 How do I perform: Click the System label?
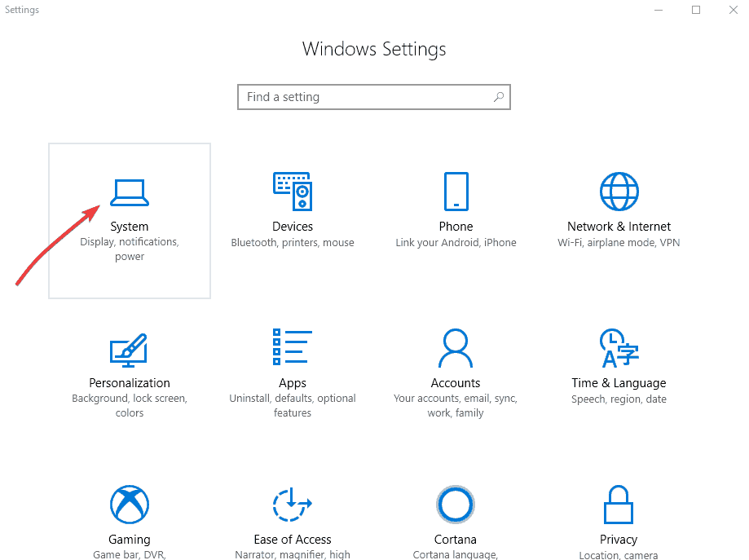coord(130,227)
